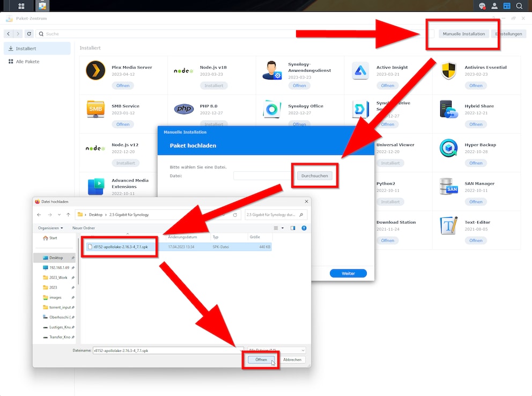Click the SMB Service package icon
The height and width of the screenshot is (396, 532).
click(95, 109)
